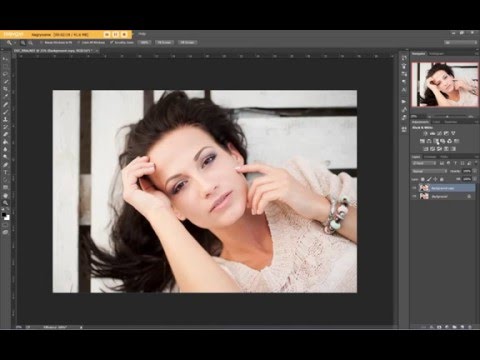
Task: Click the Fit Screen button
Action: (x=164, y=43)
